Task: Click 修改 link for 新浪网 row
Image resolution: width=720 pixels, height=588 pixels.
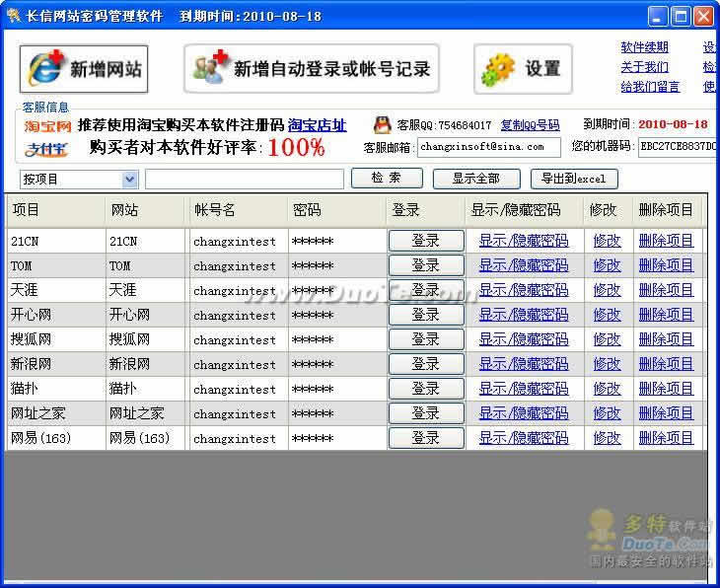Action: pyautogui.click(x=607, y=365)
